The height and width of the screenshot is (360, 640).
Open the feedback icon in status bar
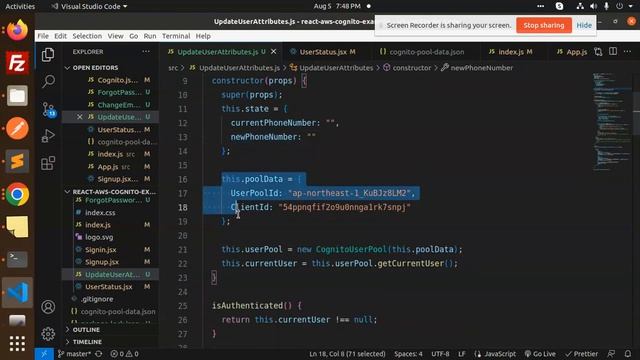611,354
